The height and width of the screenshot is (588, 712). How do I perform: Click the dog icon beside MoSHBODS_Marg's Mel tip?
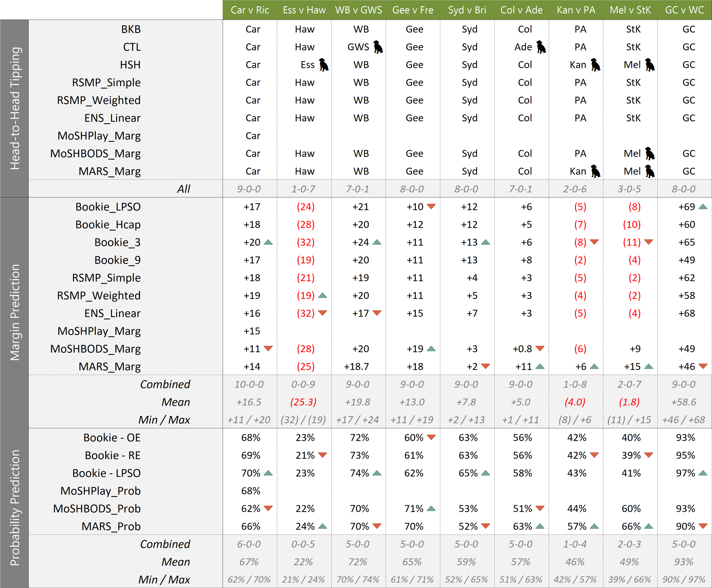pos(649,153)
